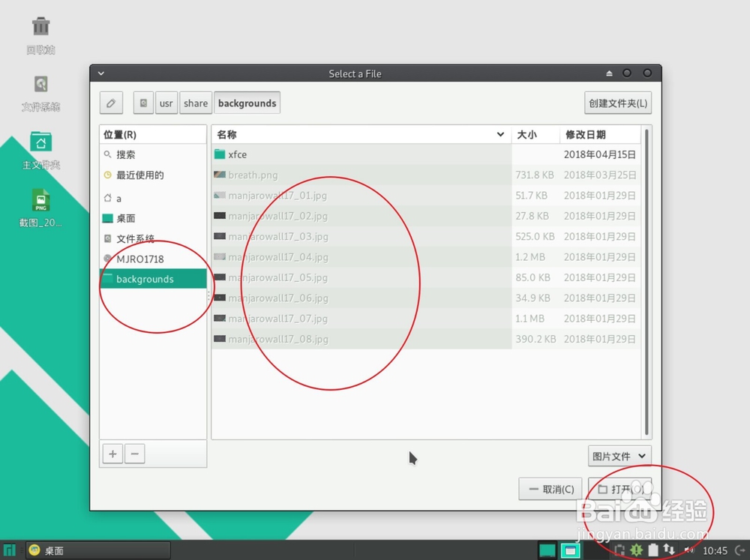Open the 图片文件 file type dropdown

(x=619, y=456)
